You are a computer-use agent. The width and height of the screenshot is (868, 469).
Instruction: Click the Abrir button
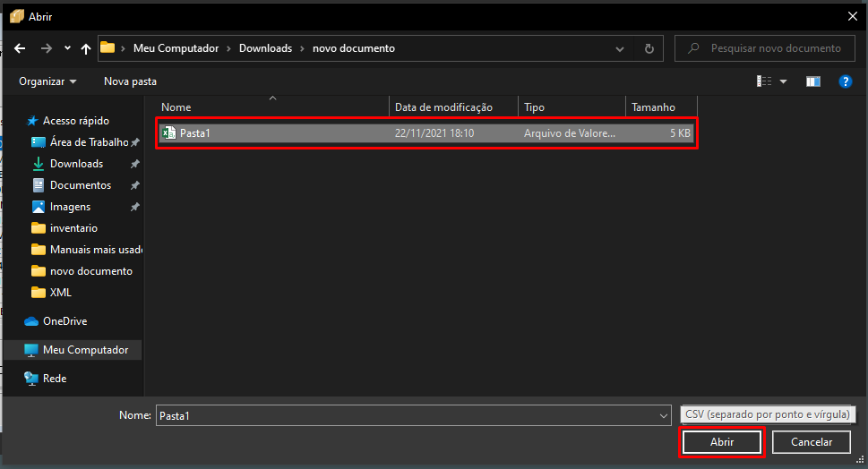(722, 442)
